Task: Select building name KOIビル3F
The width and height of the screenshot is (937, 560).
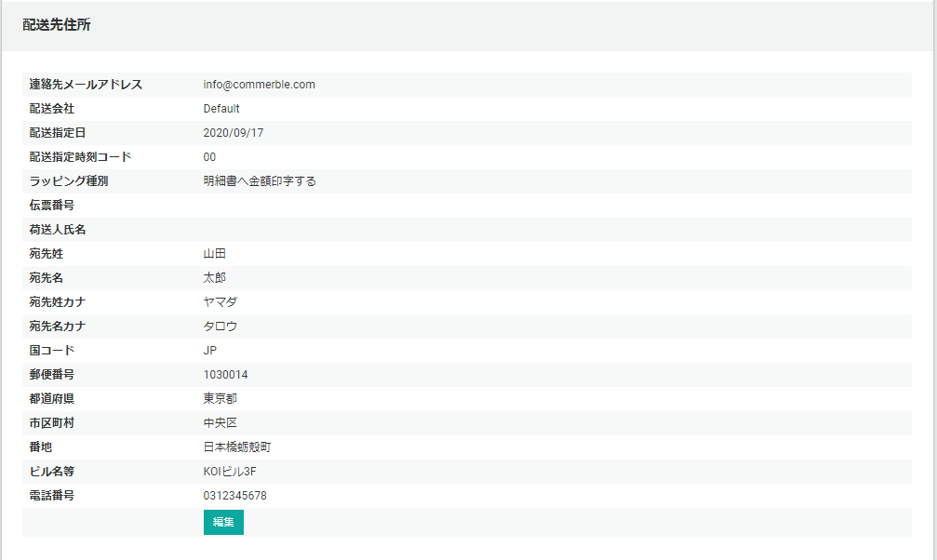Action: (230, 472)
